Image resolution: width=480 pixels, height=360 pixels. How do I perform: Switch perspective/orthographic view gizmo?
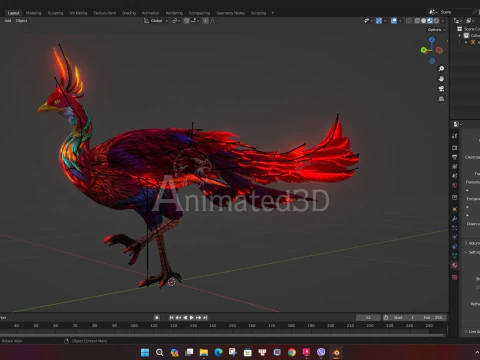click(x=441, y=99)
